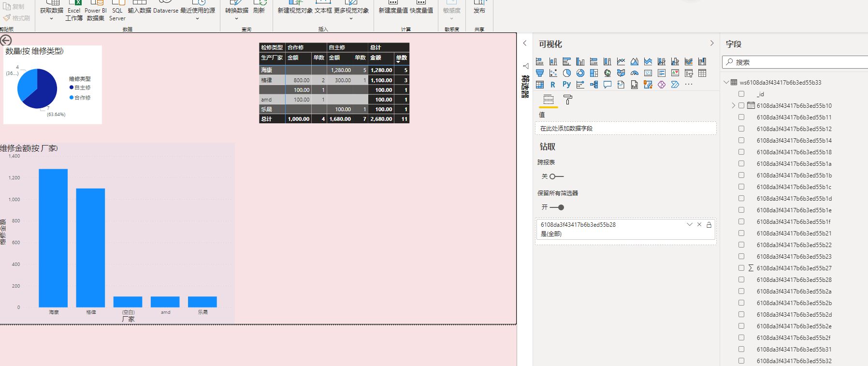868x366 pixels.
Task: Insert a Python visual
Action: (x=567, y=85)
